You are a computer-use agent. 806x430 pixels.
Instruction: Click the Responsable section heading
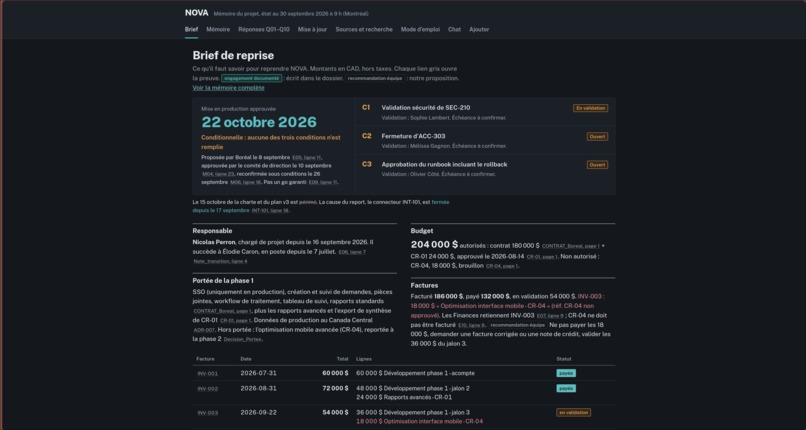click(x=212, y=231)
